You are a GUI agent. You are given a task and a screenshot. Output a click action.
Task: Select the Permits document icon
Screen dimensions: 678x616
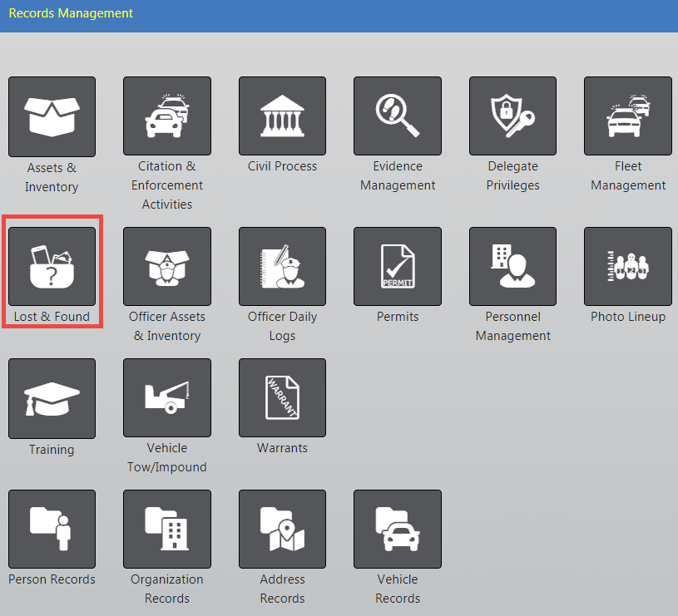(x=398, y=267)
